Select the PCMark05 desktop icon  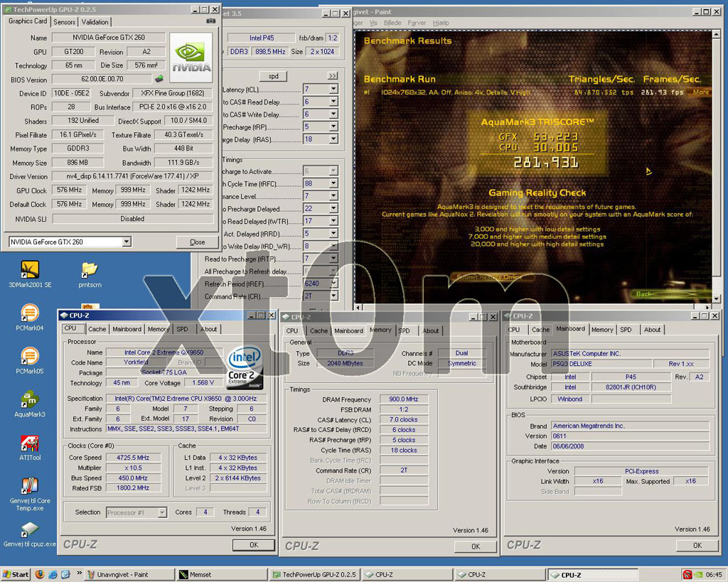click(30, 361)
